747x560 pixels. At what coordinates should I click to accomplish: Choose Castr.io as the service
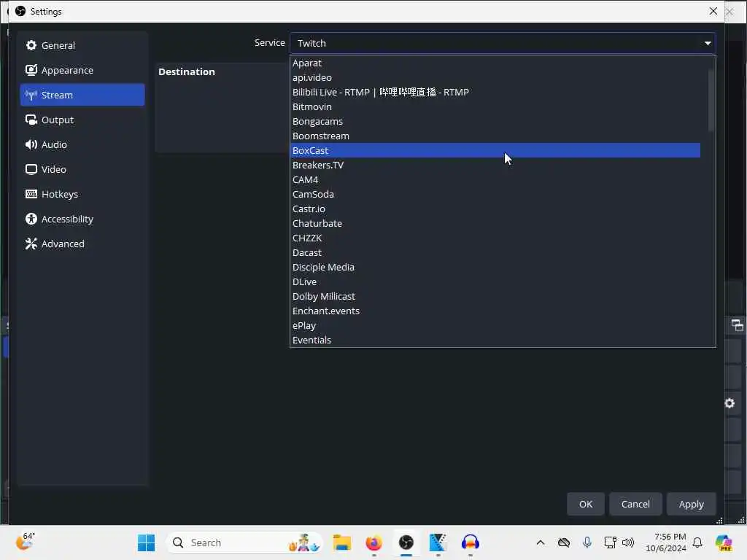(495, 209)
